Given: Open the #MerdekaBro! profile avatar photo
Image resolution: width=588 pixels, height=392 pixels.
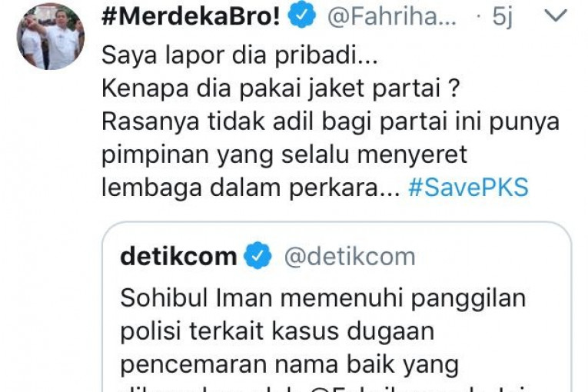Looking at the screenshot, I should [51, 36].
